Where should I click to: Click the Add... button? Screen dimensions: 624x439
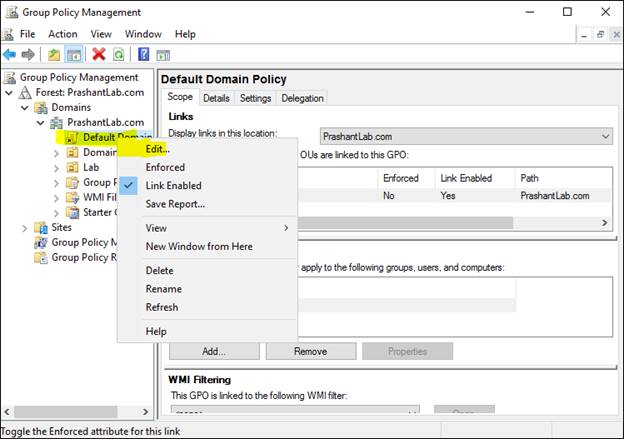pyautogui.click(x=213, y=351)
